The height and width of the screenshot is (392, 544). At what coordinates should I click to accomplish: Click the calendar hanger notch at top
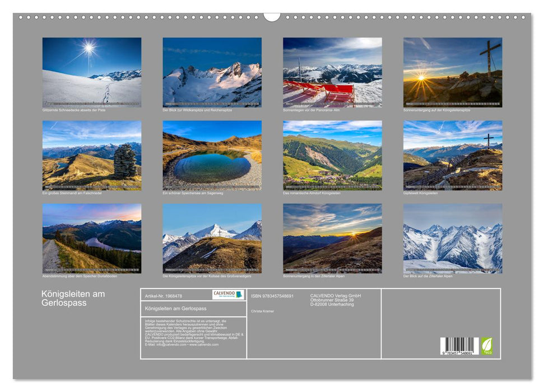pos(272,17)
